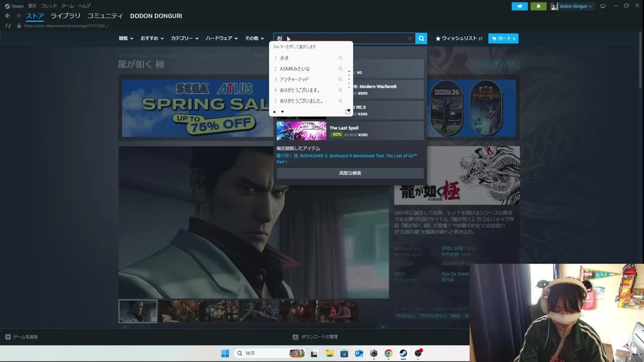Open File Explorer from the taskbar
Image resolution: width=644 pixels, height=362 pixels.
329,353
